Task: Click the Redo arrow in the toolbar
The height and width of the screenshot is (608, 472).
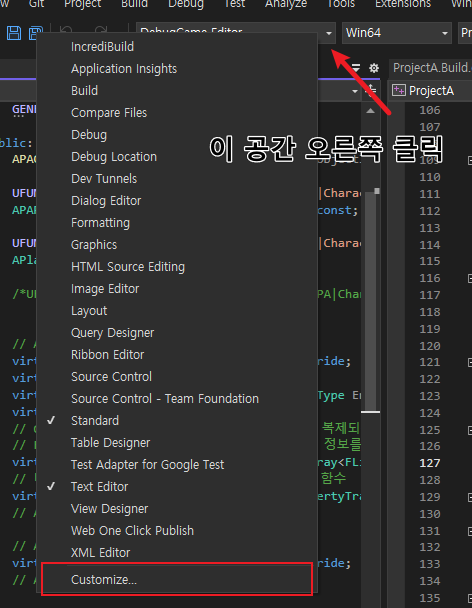Action: (x=101, y=30)
